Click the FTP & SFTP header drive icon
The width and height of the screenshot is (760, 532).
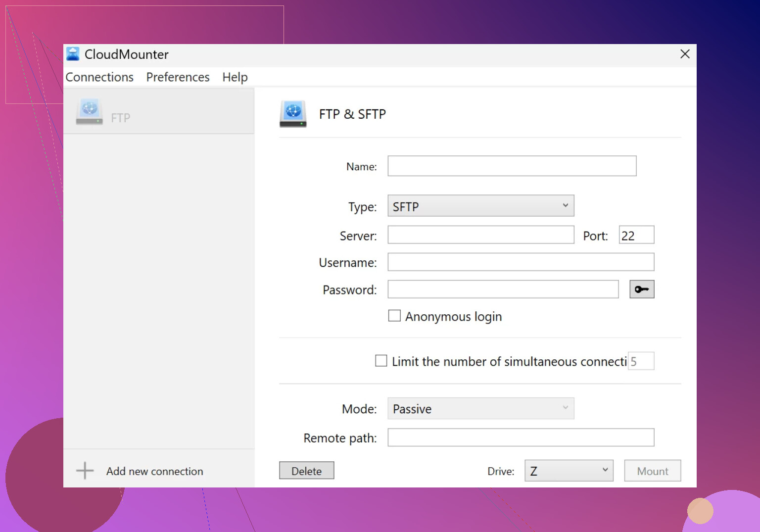[293, 114]
